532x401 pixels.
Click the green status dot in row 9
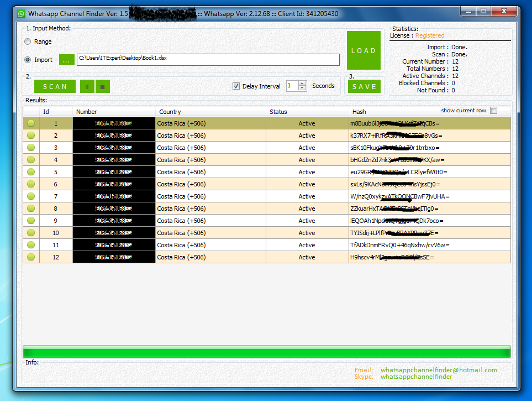click(31, 221)
